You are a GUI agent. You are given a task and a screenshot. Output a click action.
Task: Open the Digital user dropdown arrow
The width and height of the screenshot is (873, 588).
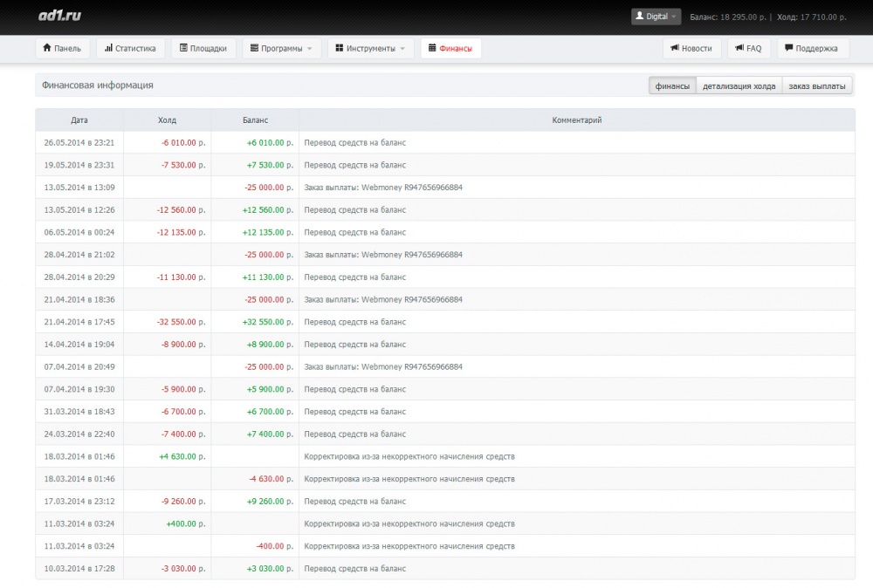click(674, 17)
